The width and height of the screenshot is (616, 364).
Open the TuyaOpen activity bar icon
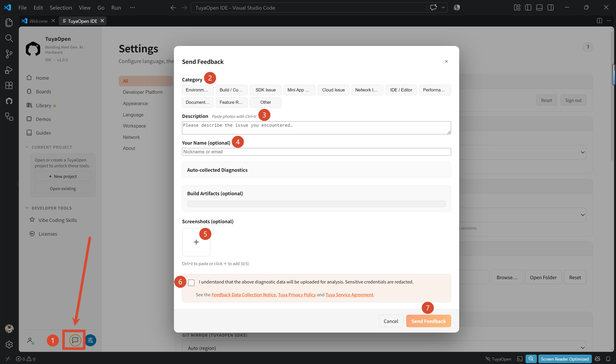pyautogui.click(x=9, y=101)
